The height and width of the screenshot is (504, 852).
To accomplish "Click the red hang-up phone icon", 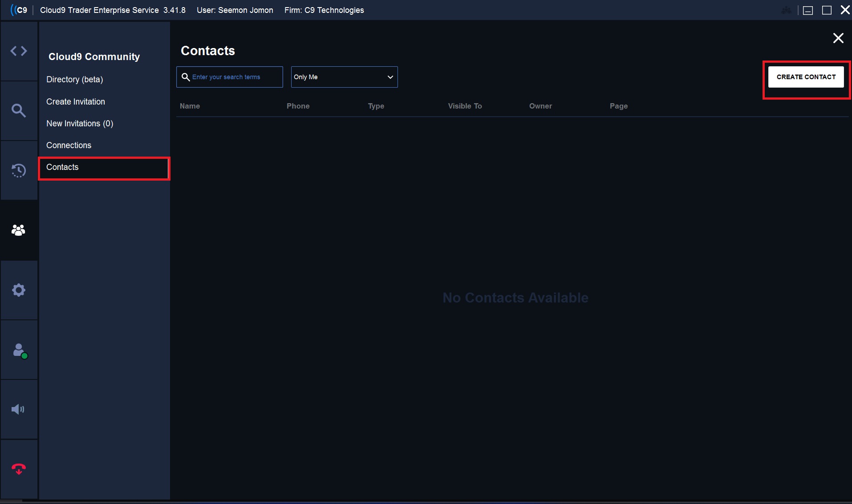I will tap(19, 469).
